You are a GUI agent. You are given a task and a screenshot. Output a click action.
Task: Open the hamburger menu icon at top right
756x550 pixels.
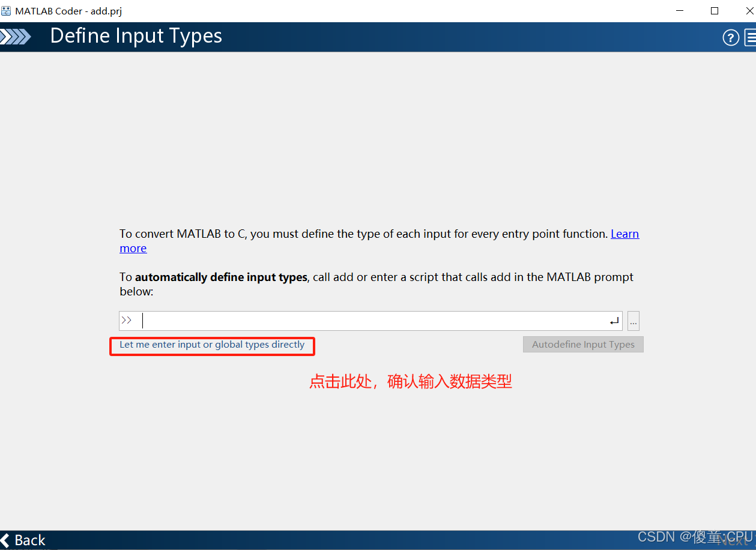pyautogui.click(x=750, y=38)
